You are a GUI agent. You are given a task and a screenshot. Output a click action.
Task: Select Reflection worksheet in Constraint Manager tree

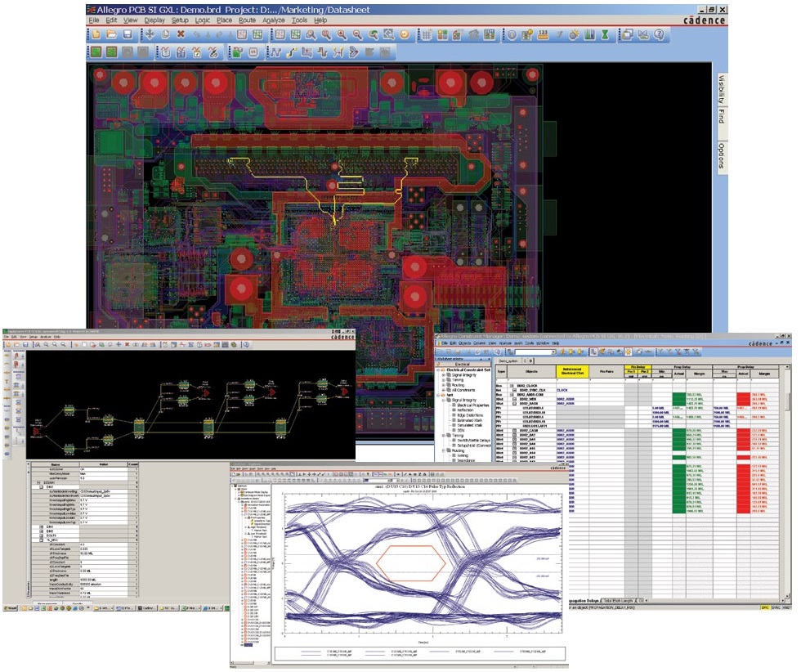465,410
